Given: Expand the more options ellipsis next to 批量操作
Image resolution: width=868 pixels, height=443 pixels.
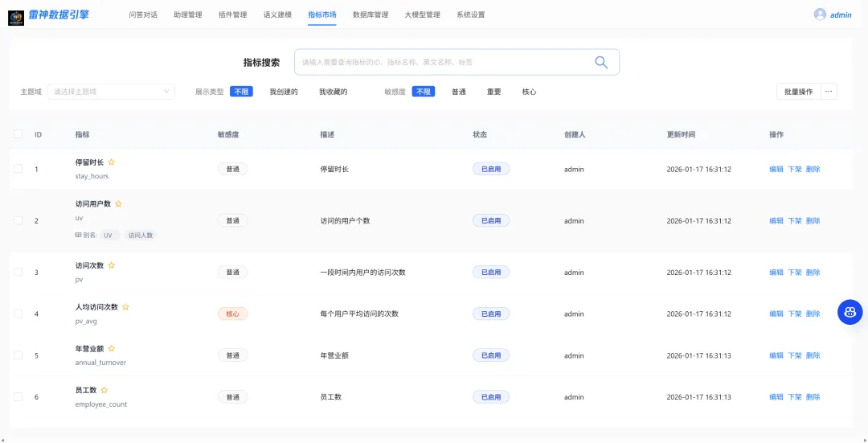Looking at the screenshot, I should (829, 92).
